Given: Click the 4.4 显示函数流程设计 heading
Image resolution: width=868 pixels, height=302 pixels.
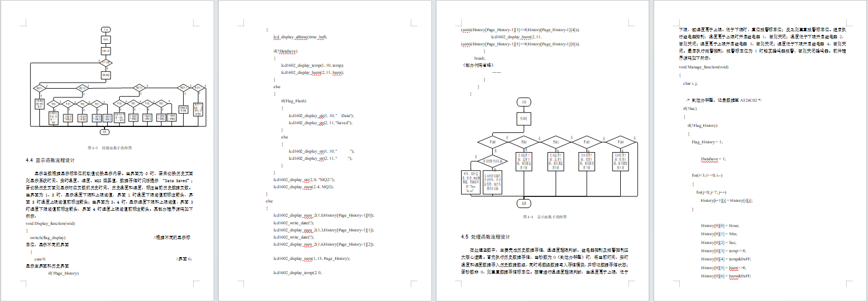Looking at the screenshot, I should click(x=50, y=160).
